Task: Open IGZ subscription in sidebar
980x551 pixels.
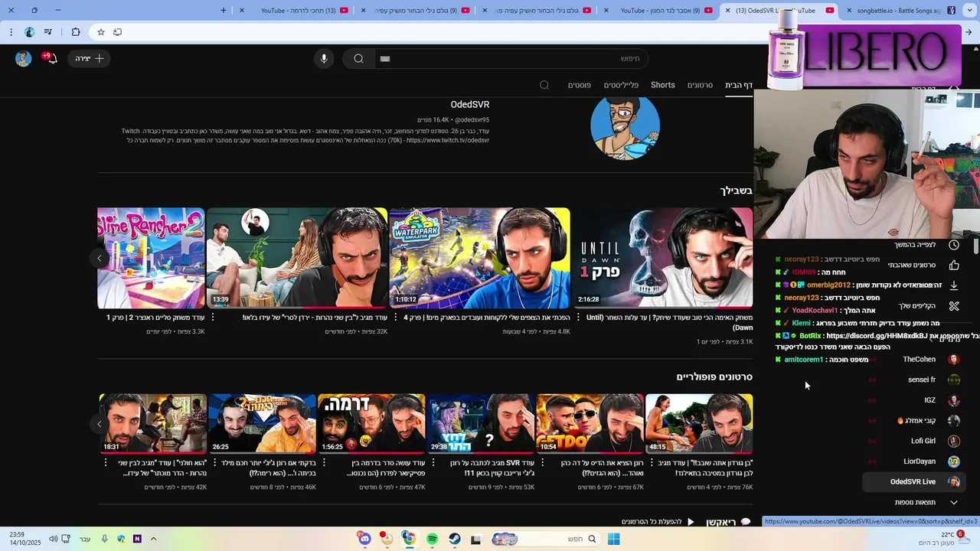Action: (x=913, y=400)
